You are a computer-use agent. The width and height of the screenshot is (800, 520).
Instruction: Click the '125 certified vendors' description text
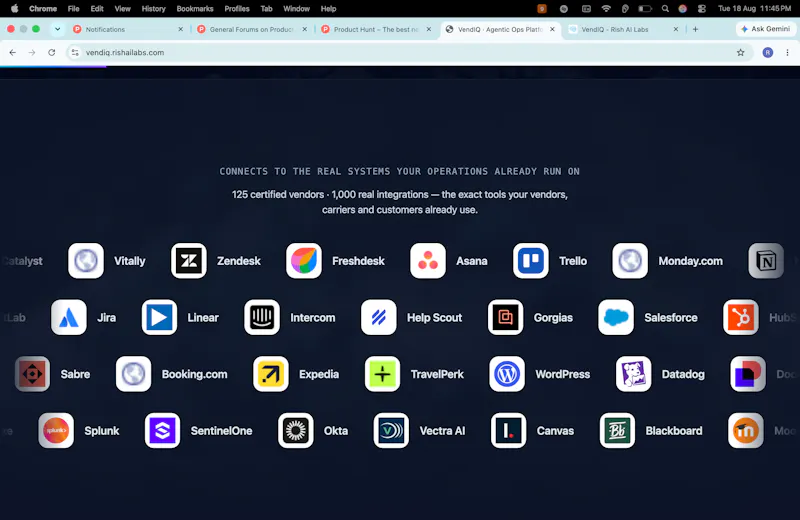click(399, 202)
